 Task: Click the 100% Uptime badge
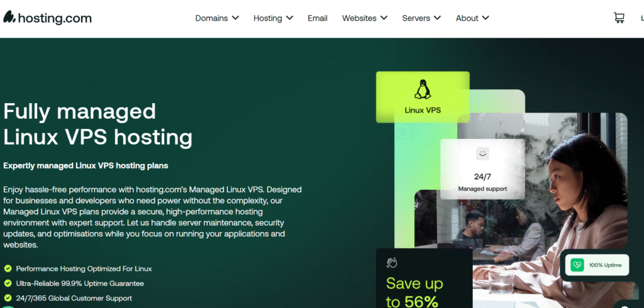pos(597,265)
